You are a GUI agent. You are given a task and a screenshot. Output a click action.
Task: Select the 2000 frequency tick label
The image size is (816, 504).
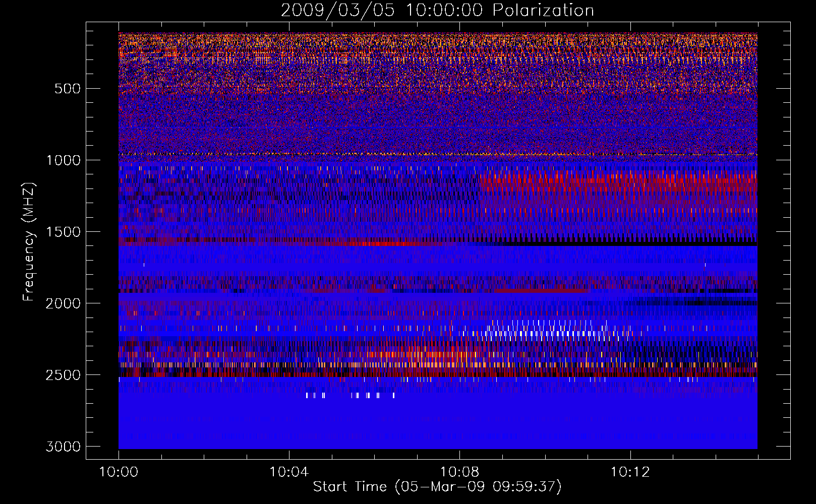click(63, 303)
